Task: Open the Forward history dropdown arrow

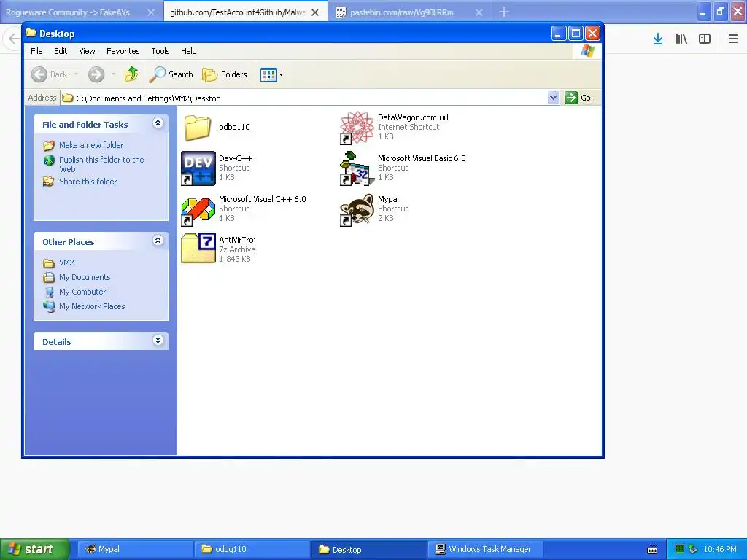Action: click(113, 74)
